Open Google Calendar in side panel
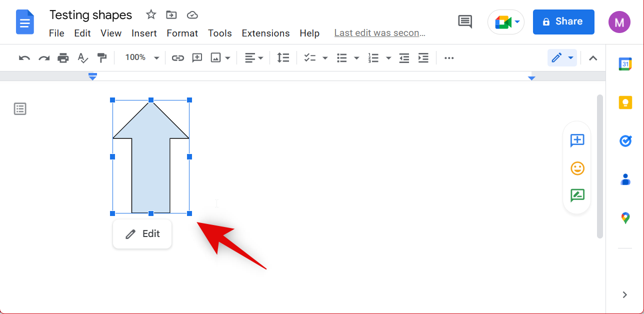Screen dimensions: 644x314 625,64
